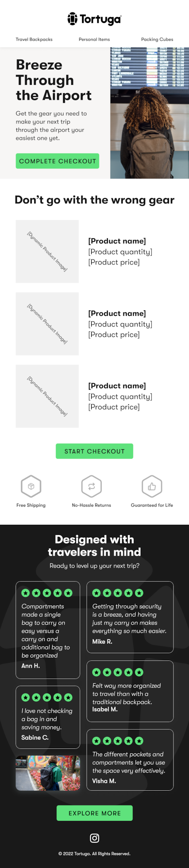Click the first dynamic product image placeholder
The height and width of the screenshot is (868, 189).
47,251
